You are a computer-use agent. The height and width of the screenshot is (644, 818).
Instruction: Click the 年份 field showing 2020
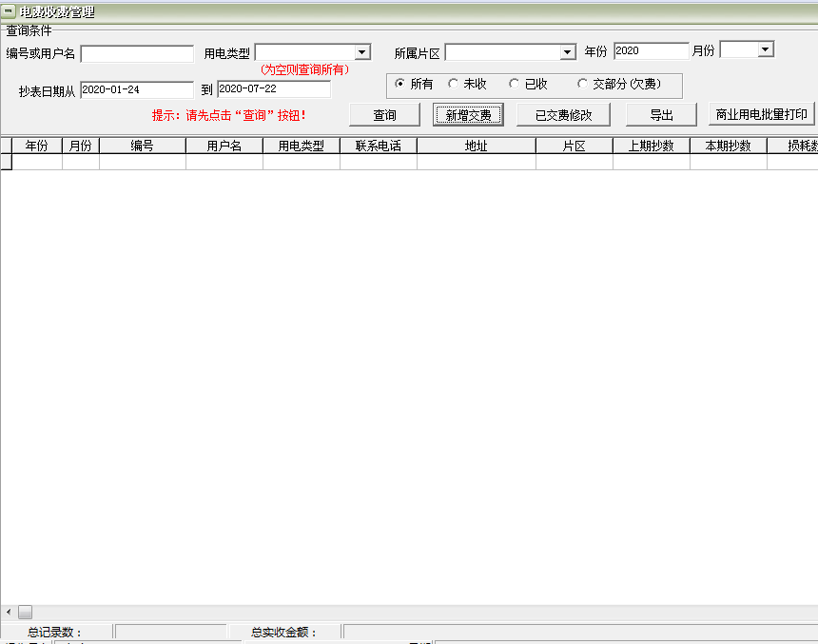(x=651, y=51)
